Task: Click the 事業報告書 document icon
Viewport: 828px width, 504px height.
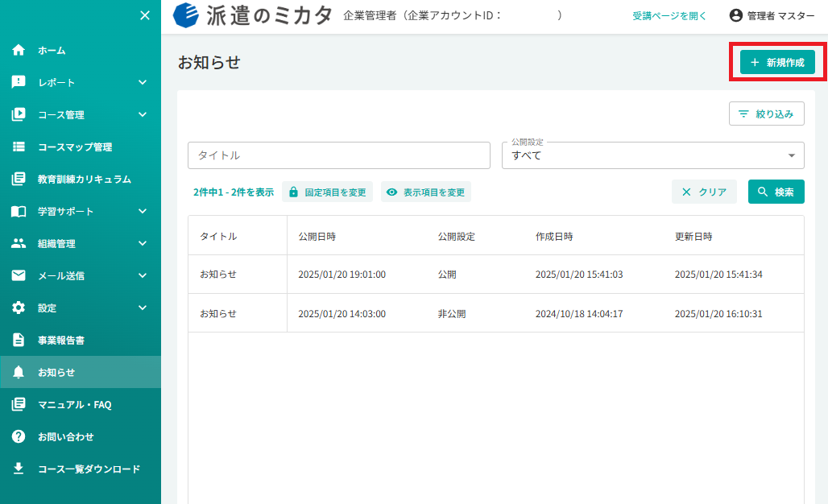Action: click(x=19, y=340)
